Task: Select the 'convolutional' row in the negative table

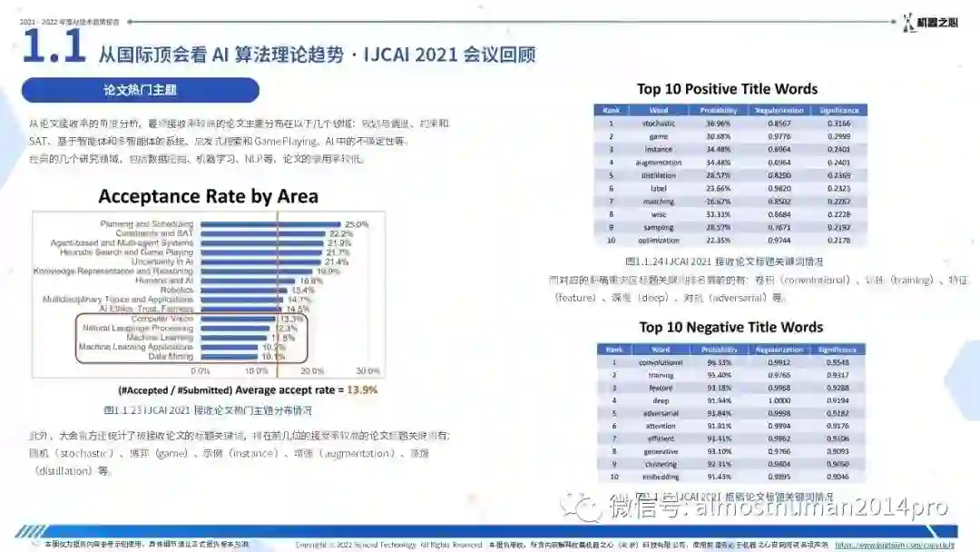Action: (731, 362)
